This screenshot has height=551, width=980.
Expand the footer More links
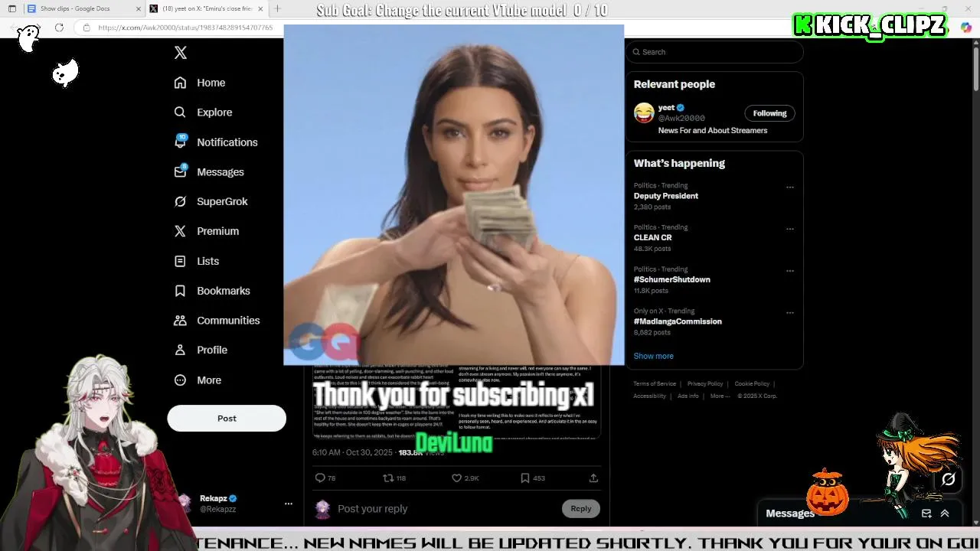(719, 396)
